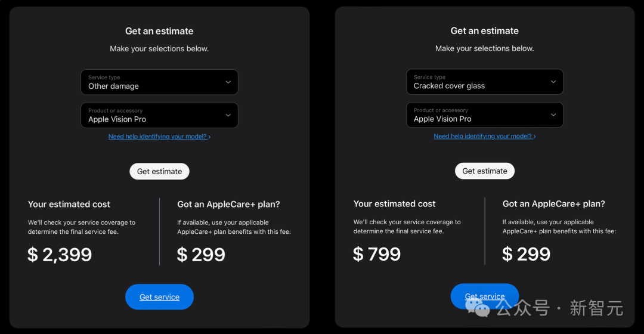Click Get estimate button in Cracked cover glass panel

click(485, 171)
